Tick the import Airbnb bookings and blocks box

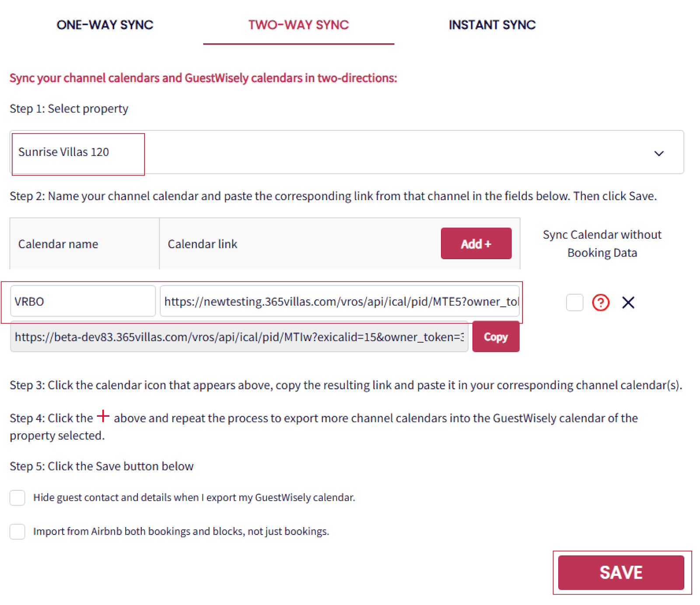[x=17, y=531]
